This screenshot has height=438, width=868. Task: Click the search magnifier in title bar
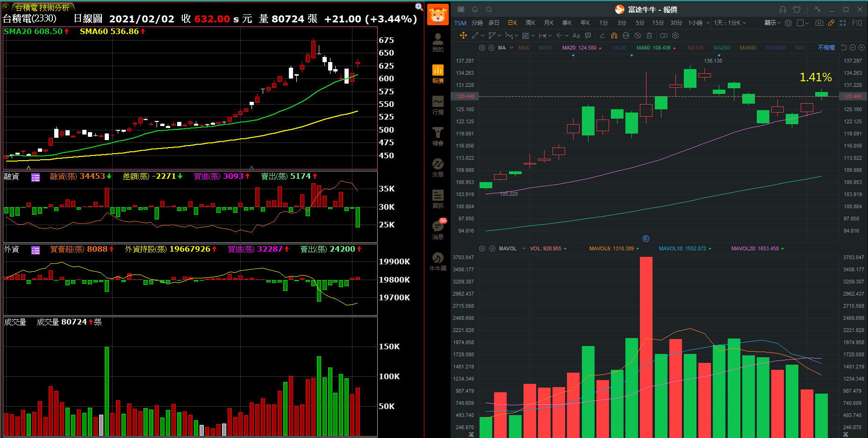(x=489, y=9)
